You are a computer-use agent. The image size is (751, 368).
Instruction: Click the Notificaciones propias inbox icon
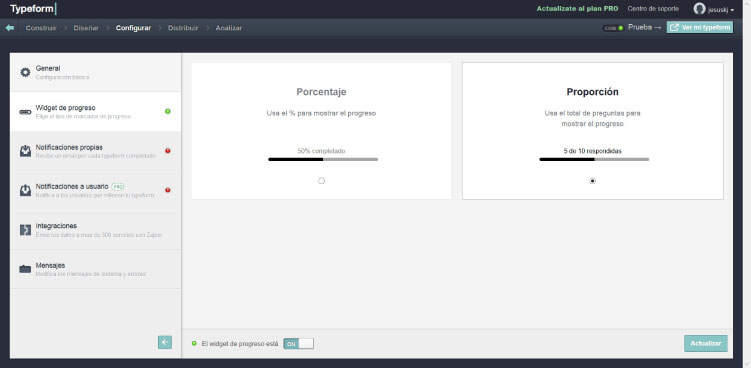tap(25, 151)
